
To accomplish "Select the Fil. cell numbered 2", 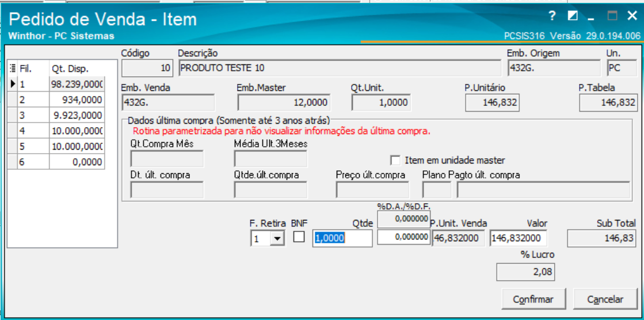I will (x=33, y=100).
